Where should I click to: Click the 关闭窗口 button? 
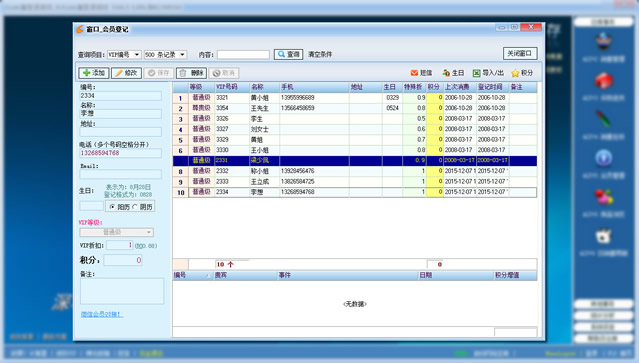coord(520,53)
